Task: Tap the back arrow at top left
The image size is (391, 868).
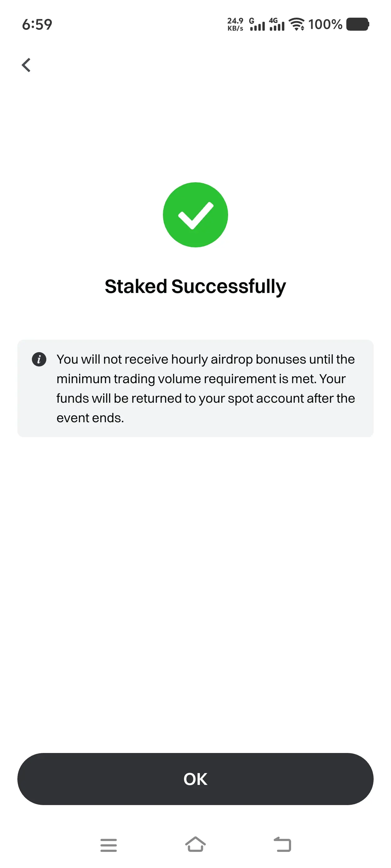Action: 26,65
